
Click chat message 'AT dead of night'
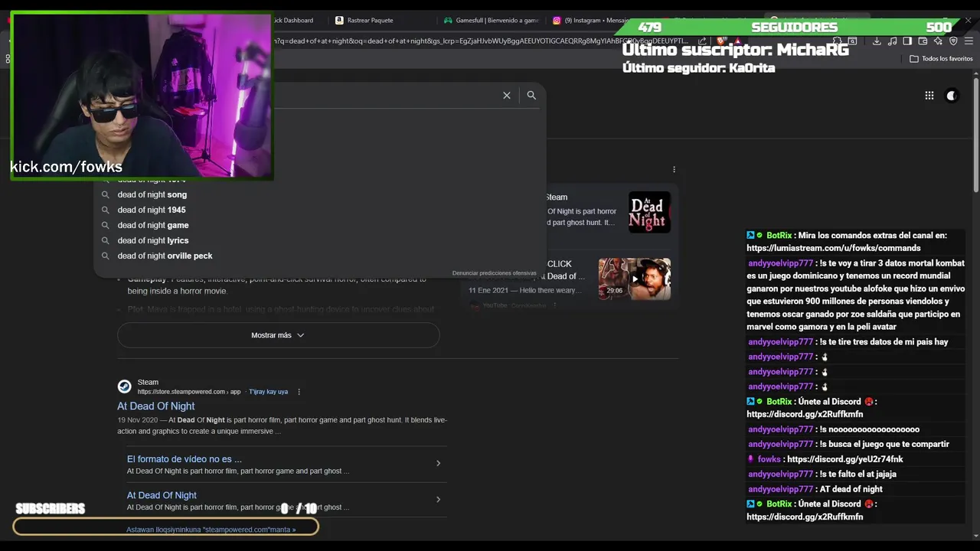pos(851,489)
